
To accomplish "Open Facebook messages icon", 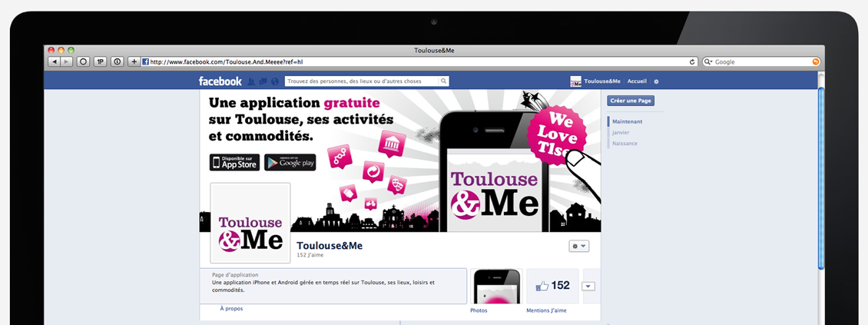I will click(263, 81).
